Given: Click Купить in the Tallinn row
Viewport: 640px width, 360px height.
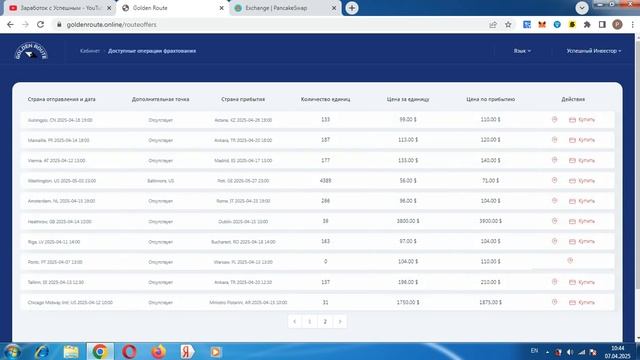Looking at the screenshot, I should click(582, 282).
